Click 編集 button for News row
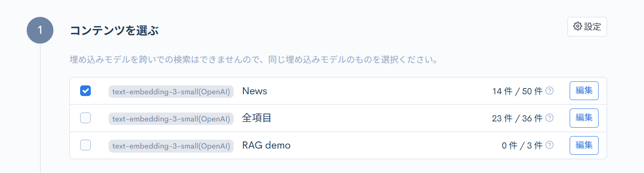The height and width of the screenshot is (173, 644). (584, 91)
